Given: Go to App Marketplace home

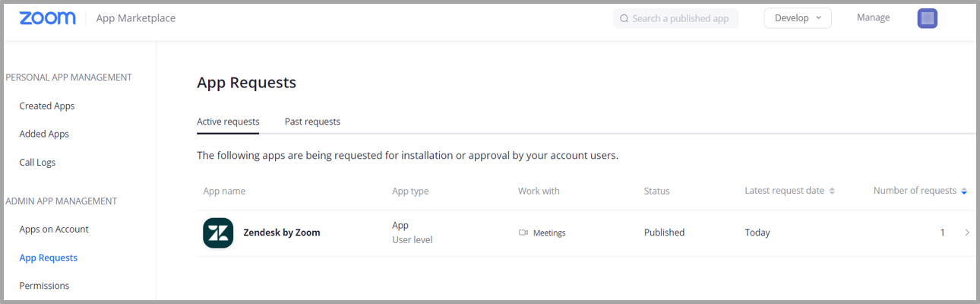Looking at the screenshot, I should coord(136,18).
